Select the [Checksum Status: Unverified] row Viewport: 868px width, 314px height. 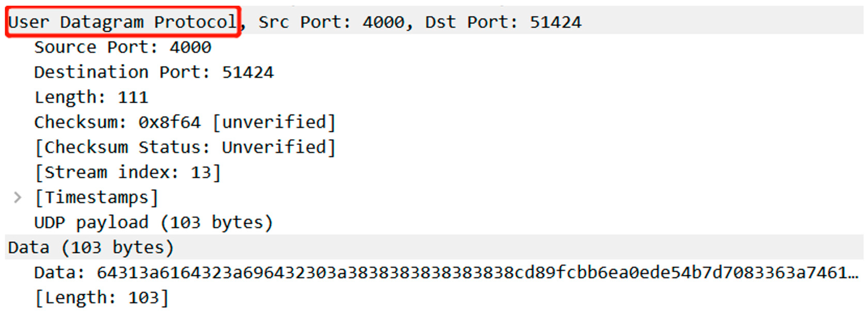tap(185, 147)
